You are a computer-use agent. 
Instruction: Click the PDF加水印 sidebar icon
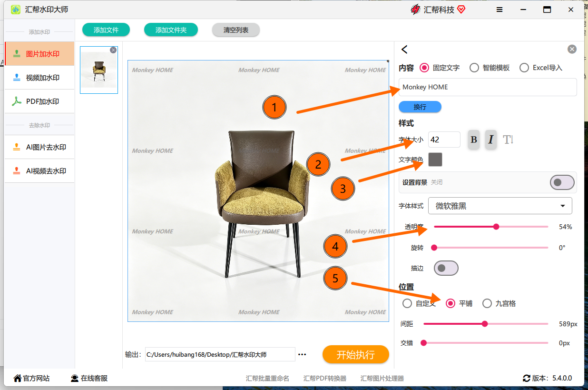pyautogui.click(x=17, y=101)
